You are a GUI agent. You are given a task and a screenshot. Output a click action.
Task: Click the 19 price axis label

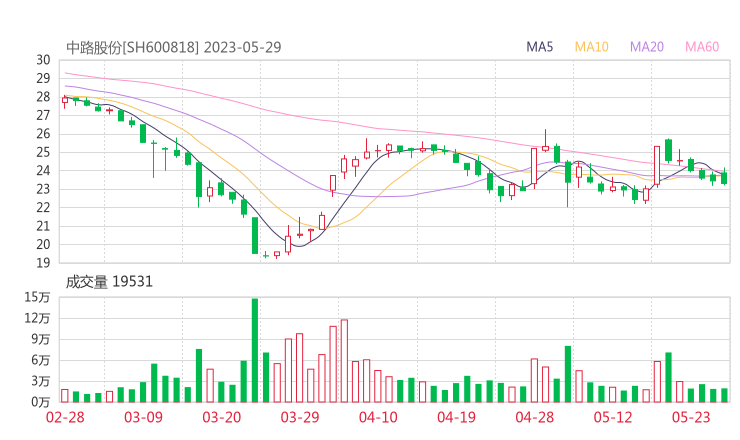[x=43, y=263]
